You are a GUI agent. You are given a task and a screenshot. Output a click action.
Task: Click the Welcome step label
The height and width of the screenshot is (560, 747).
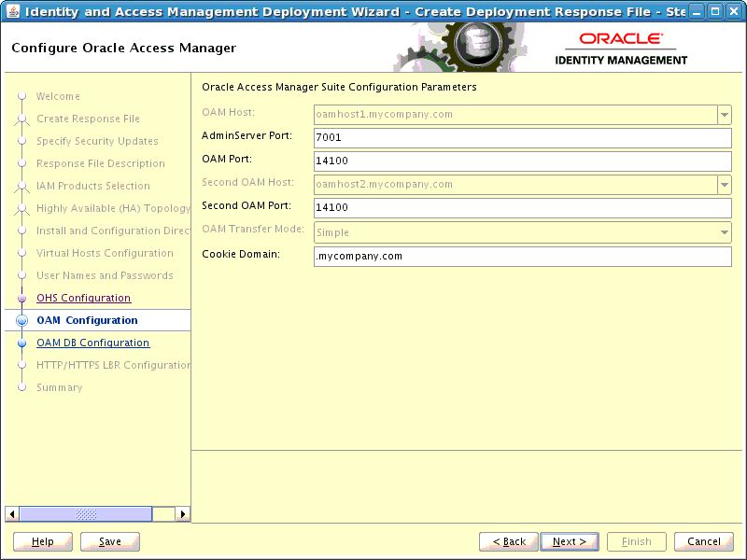pyautogui.click(x=58, y=96)
